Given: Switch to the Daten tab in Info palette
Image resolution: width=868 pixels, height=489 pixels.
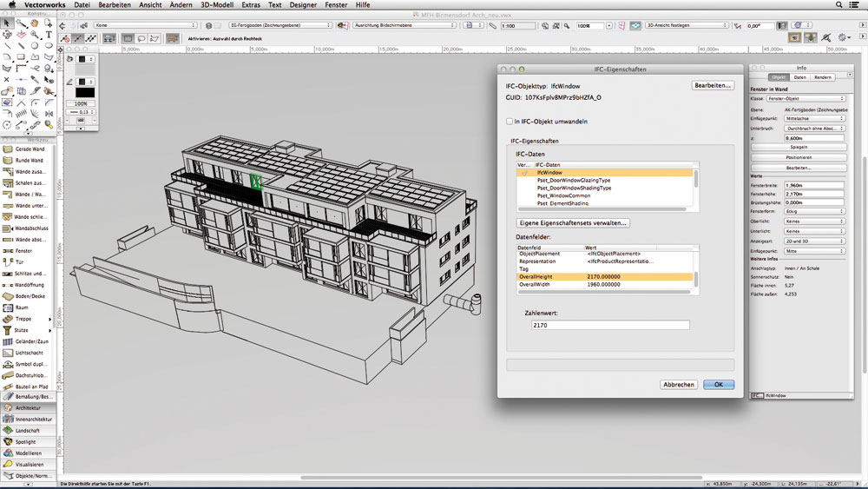Looking at the screenshot, I should (x=799, y=77).
